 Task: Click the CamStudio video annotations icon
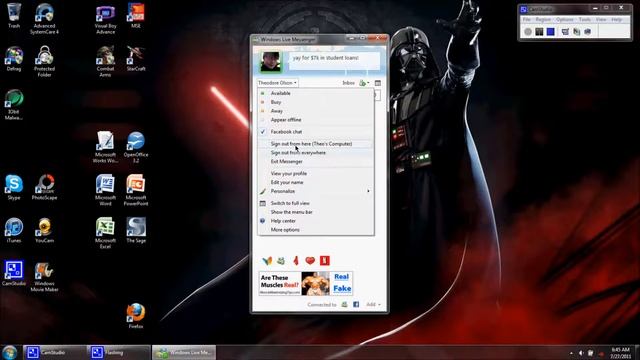coord(576,31)
